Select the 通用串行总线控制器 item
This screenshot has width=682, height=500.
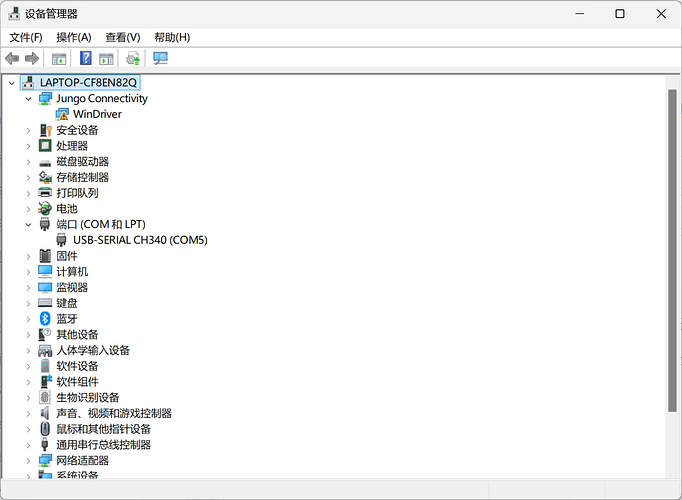pyautogui.click(x=103, y=445)
